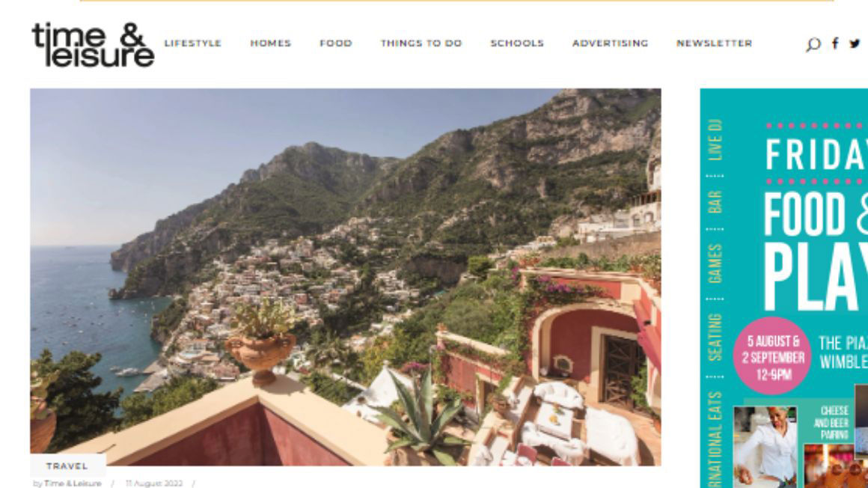Click the Live DJ sidebar text
Viewport: 868px width, 488px height.
pyautogui.click(x=715, y=139)
